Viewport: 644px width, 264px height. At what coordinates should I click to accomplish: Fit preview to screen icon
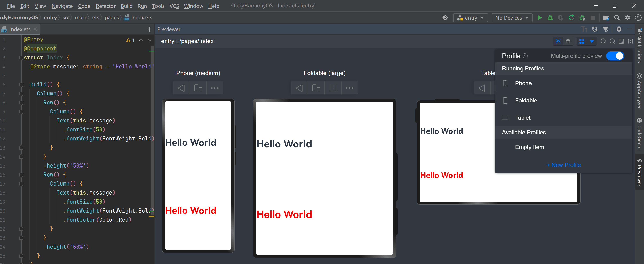point(621,41)
